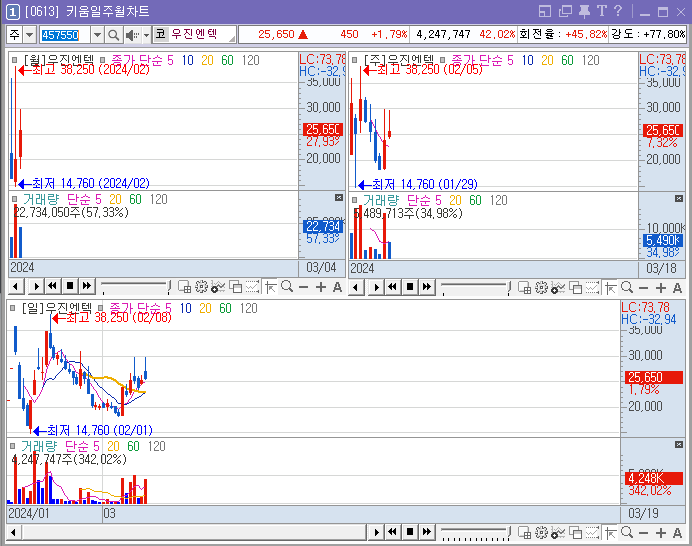Open the font size T icon
The width and height of the screenshot is (692, 546).
602,11
